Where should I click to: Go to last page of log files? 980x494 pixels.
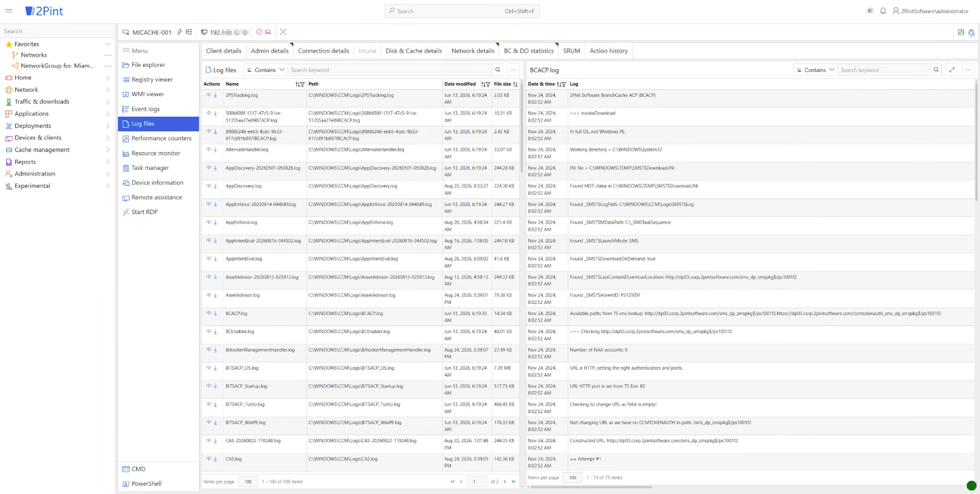tap(513, 482)
